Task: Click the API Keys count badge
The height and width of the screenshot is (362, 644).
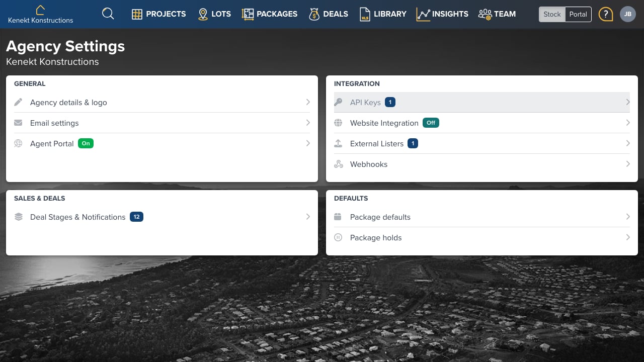Action: click(390, 102)
